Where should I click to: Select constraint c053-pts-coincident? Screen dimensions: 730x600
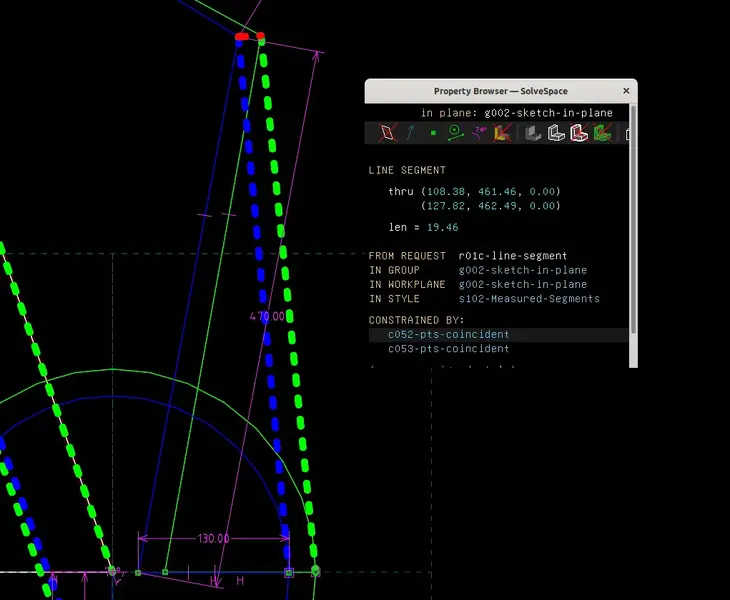point(448,349)
